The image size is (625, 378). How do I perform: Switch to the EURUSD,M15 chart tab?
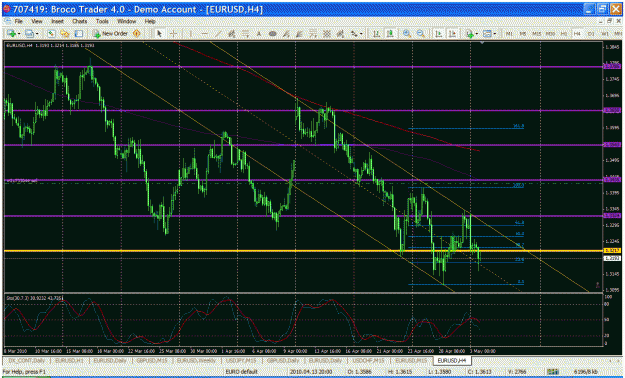[x=411, y=360]
